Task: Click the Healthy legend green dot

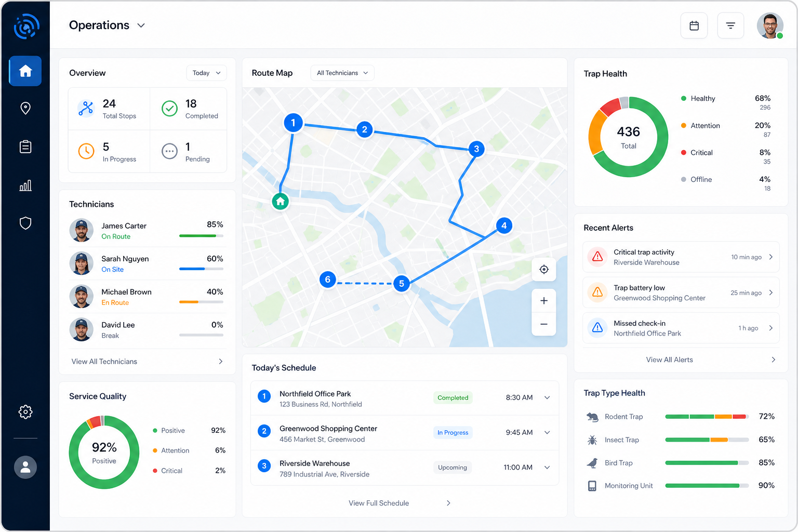Action: [684, 98]
